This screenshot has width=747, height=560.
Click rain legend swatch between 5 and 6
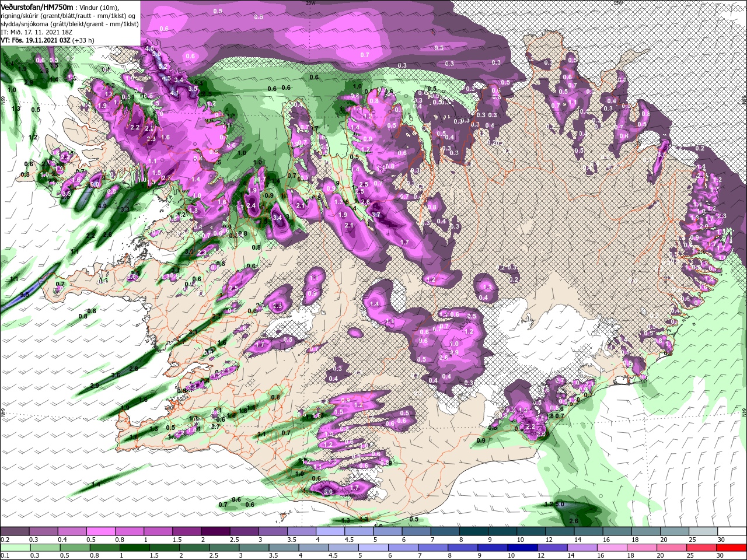click(373, 548)
